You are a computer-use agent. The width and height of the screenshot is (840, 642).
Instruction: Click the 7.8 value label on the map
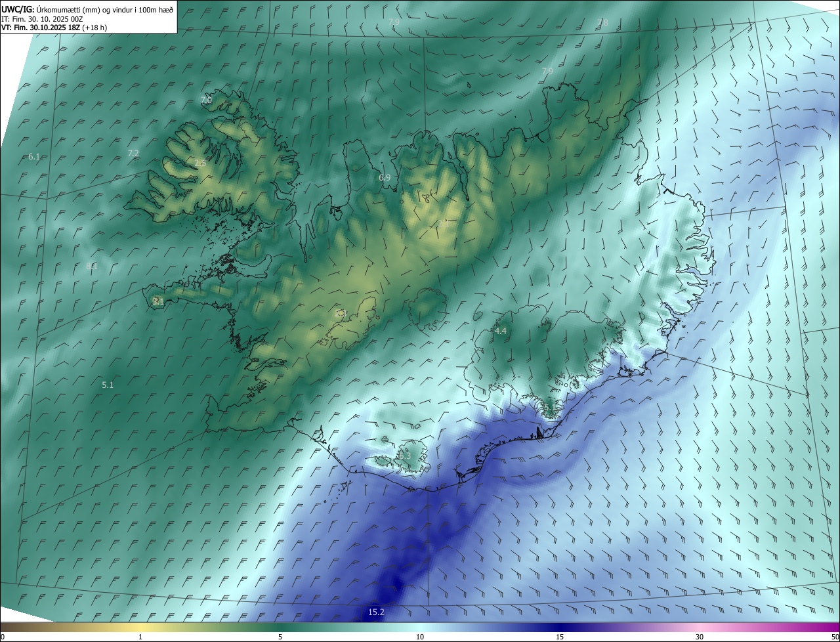point(602,23)
